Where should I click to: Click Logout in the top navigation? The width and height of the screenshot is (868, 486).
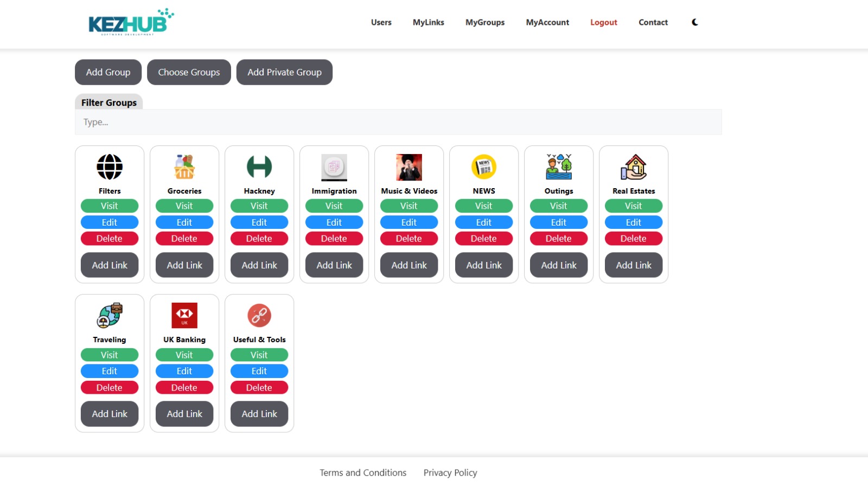(604, 22)
